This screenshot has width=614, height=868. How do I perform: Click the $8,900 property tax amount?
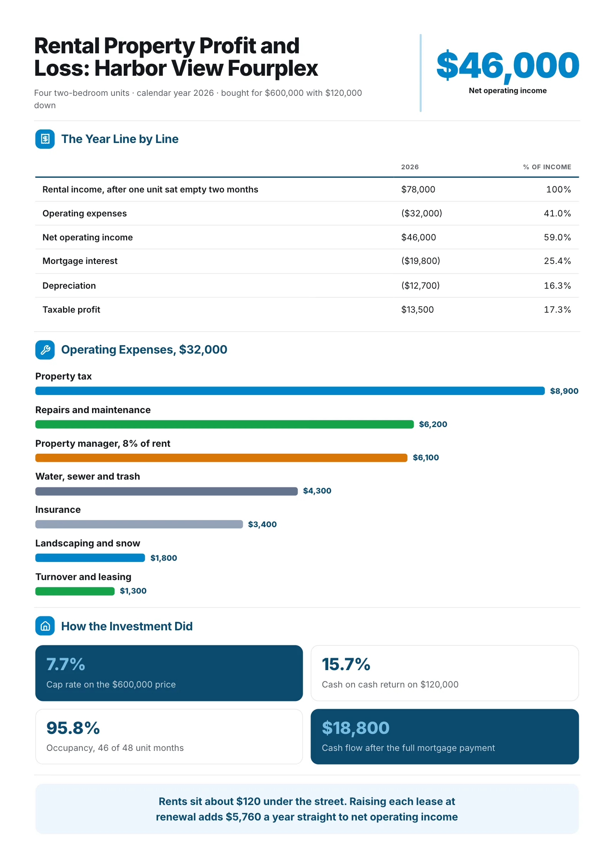tap(564, 391)
